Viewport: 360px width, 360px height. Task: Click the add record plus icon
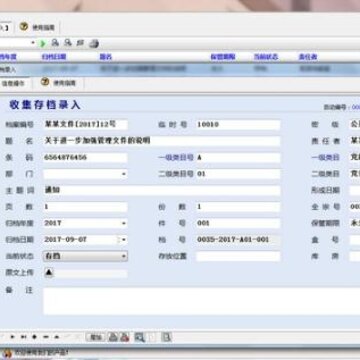pyautogui.click(x=34, y=337)
